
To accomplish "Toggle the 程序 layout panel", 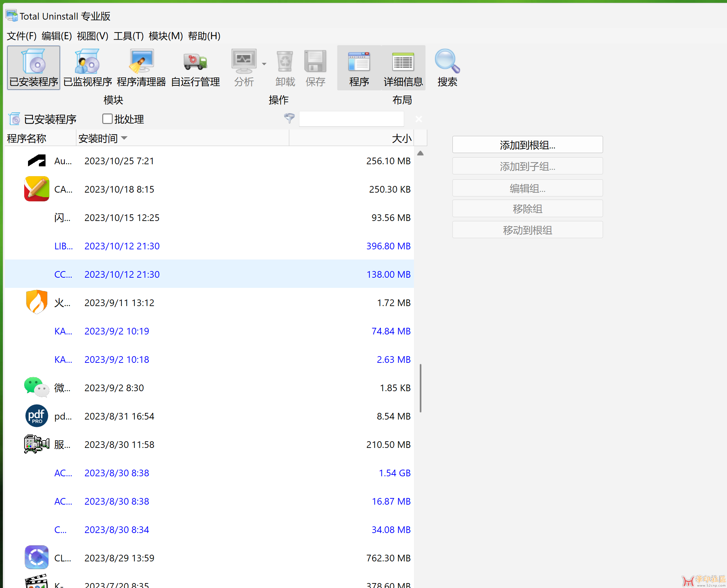I will click(359, 68).
